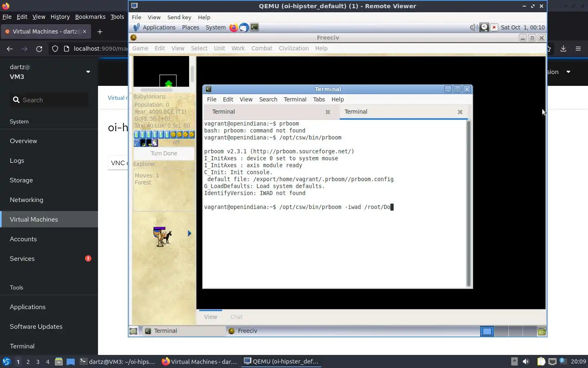This screenshot has height=368, width=588.
Task: Go back in Firefox history
Action: [x=10, y=49]
